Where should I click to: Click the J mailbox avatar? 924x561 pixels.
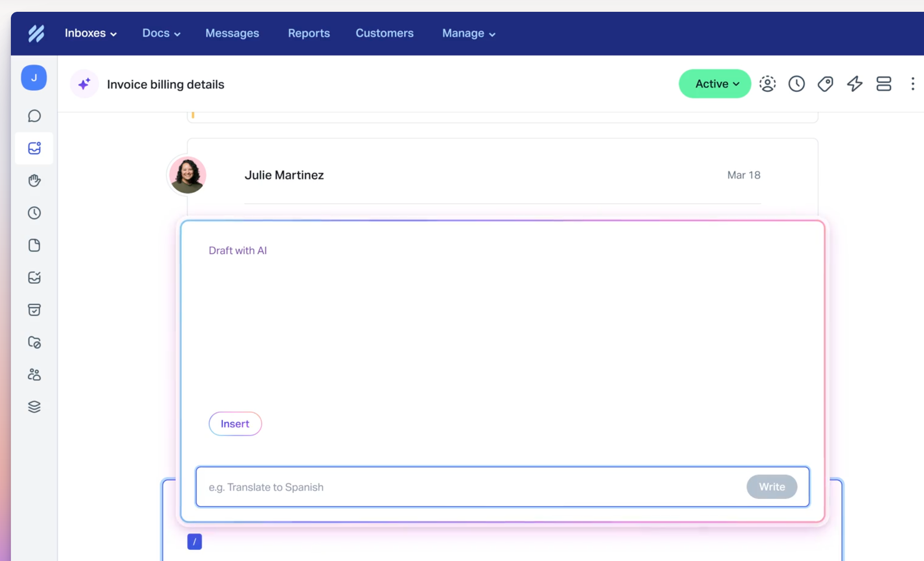pyautogui.click(x=34, y=78)
